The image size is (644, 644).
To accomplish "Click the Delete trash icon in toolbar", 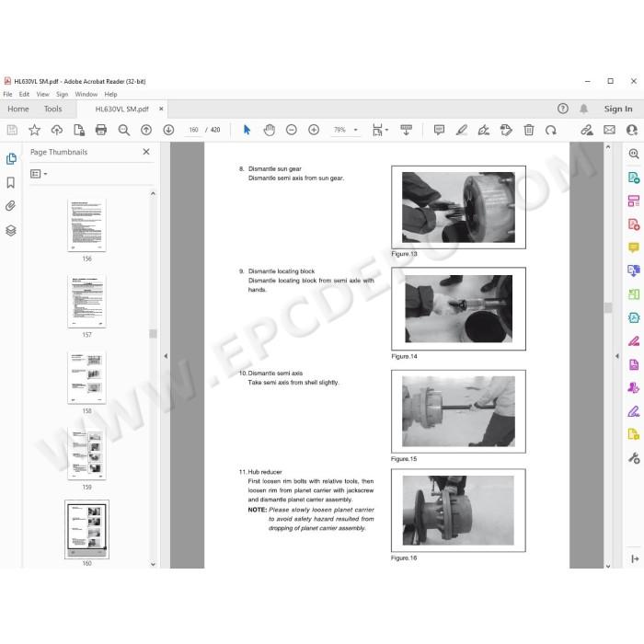I will point(529,131).
